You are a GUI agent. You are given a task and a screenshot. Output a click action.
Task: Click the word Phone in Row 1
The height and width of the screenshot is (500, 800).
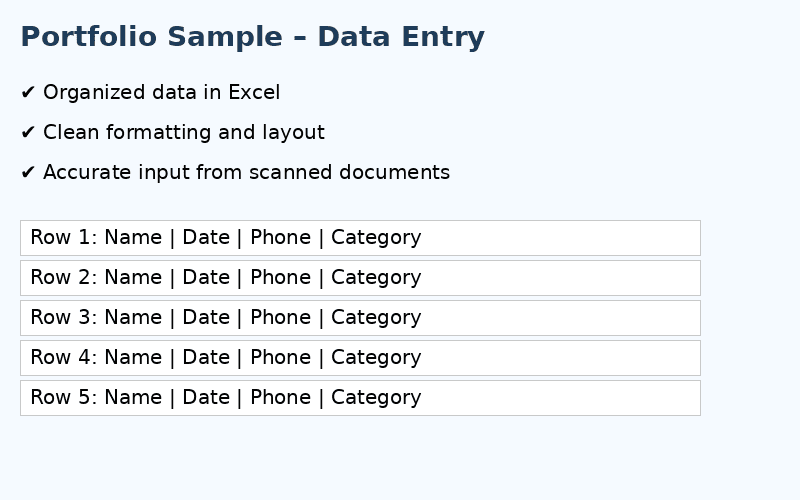(281, 237)
